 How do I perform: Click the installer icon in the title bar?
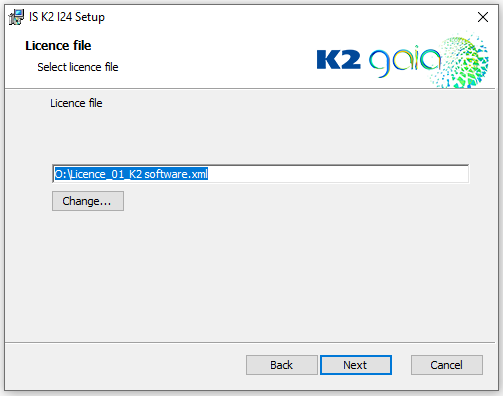point(16,17)
